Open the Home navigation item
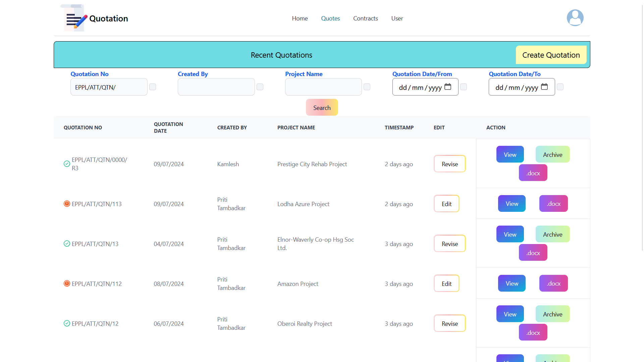 tap(300, 18)
